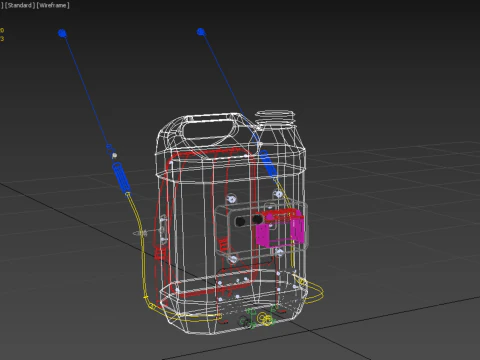Select the right wand's blue nozzle tip
The image size is (480, 360).
[x=201, y=32]
